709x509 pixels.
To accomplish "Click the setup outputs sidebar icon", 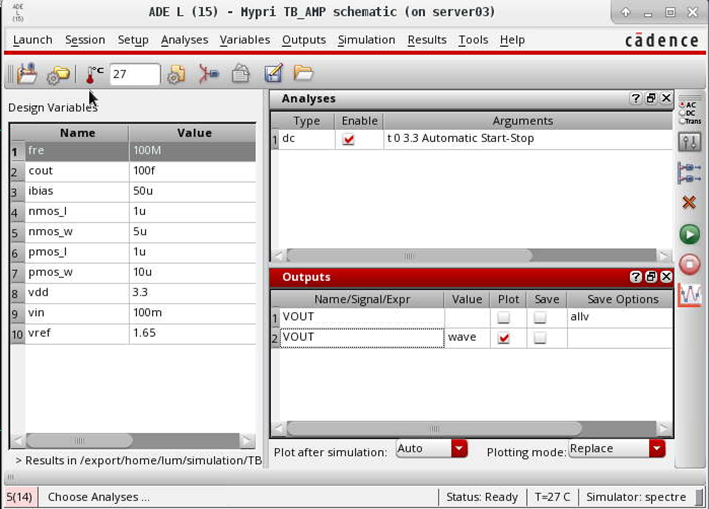I will pyautogui.click(x=690, y=173).
